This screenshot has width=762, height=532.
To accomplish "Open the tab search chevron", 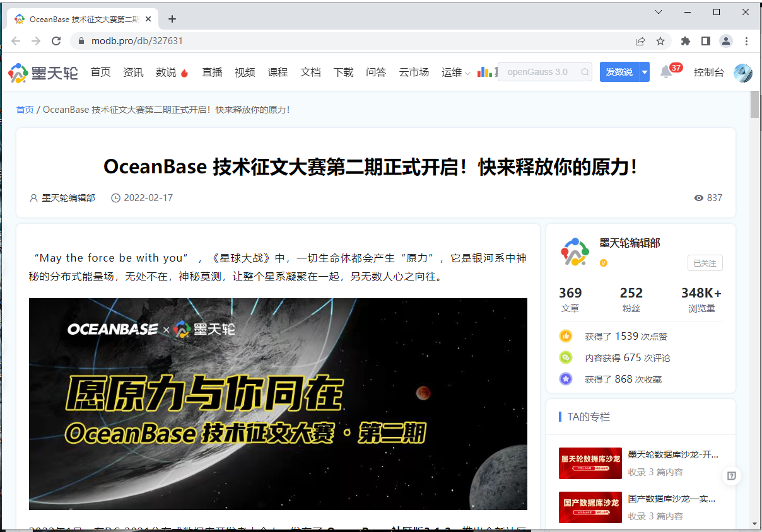I will (659, 12).
